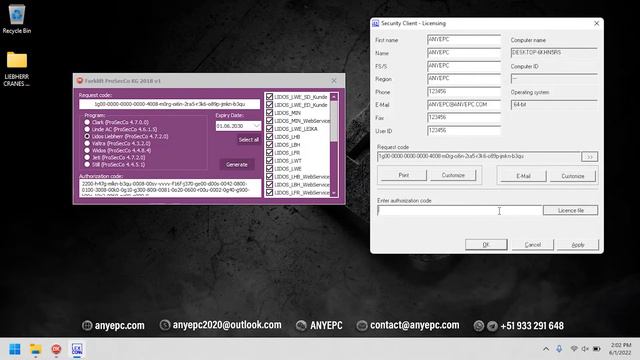Click the module list scroll-up arrow
The height and width of the screenshot is (360, 640).
(334, 97)
